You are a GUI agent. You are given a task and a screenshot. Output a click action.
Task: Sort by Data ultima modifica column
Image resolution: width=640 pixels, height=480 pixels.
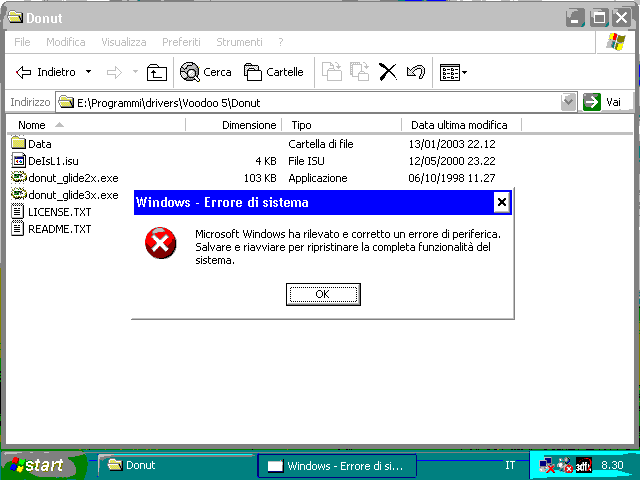462,125
